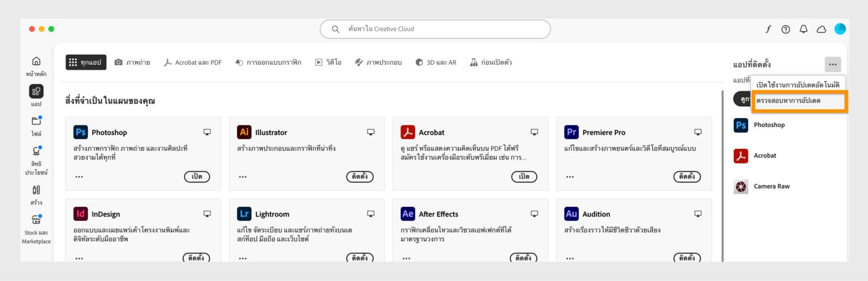868x281 pixels.
Task: Open more options on InDesign card
Action: [x=79, y=258]
